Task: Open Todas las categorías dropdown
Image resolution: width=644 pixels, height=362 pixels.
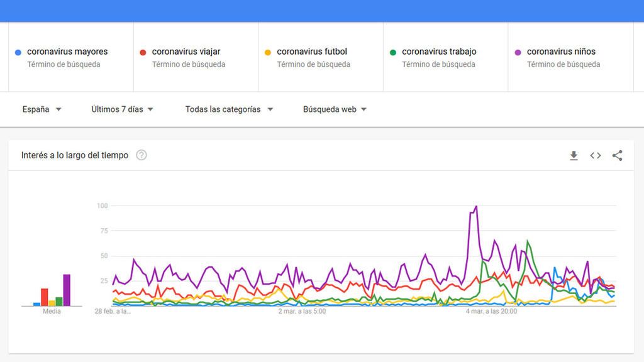Action: 229,109
